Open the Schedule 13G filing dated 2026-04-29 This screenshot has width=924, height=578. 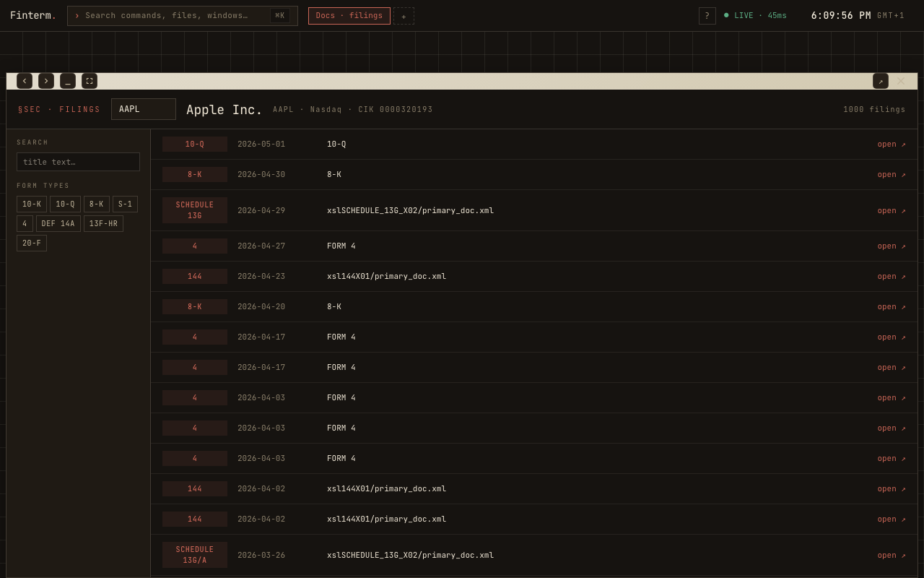click(x=892, y=211)
